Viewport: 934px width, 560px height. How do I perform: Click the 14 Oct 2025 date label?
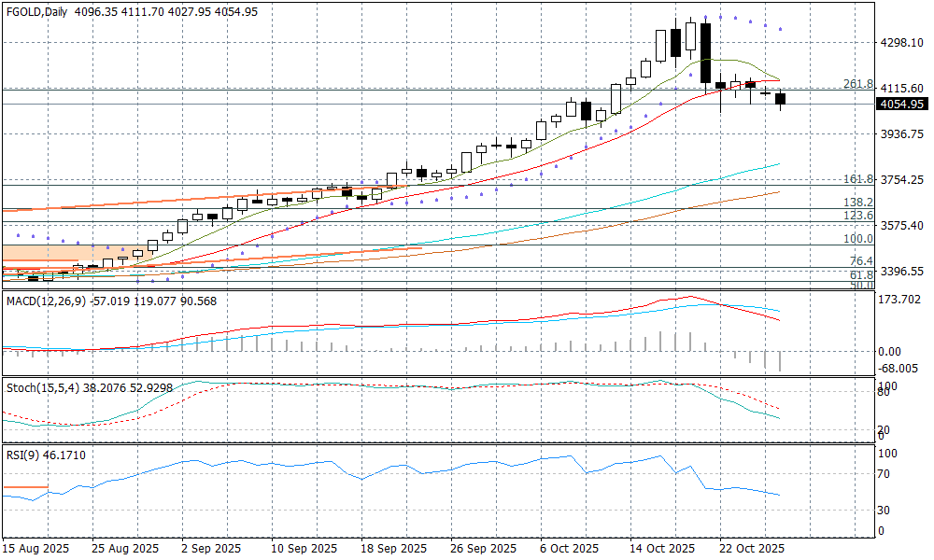click(x=662, y=548)
